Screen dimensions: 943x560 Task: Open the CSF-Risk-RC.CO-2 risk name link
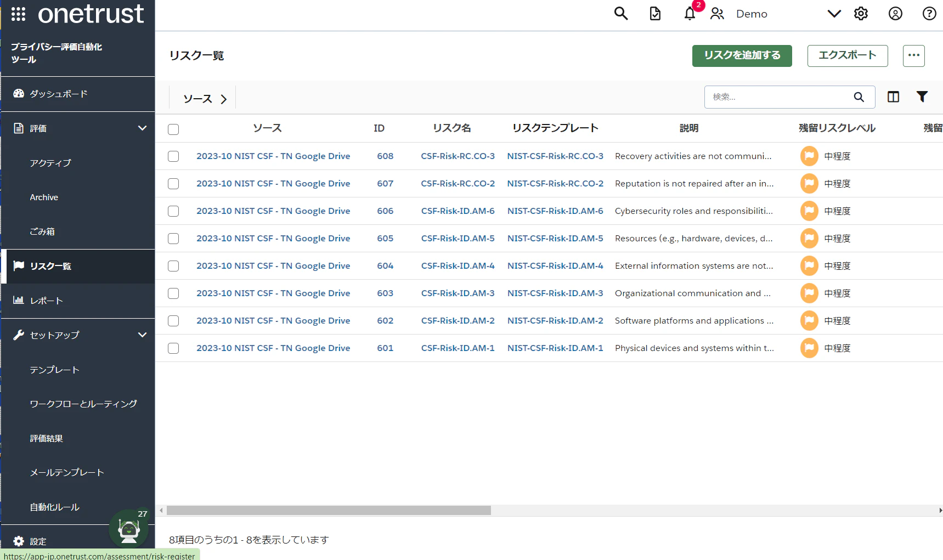pos(458,184)
